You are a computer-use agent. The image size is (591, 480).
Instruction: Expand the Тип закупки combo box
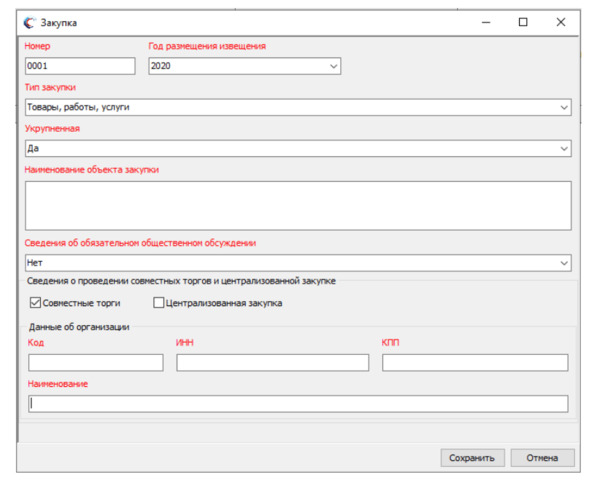564,107
